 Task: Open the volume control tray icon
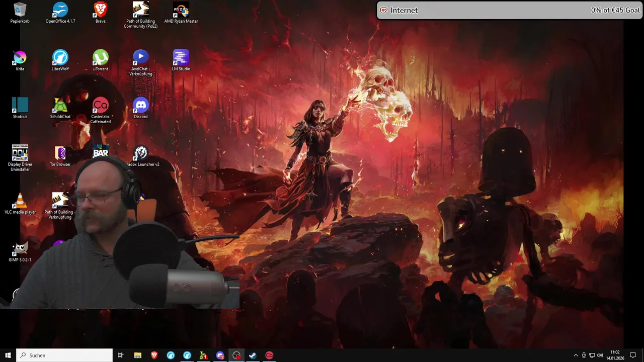(600, 355)
